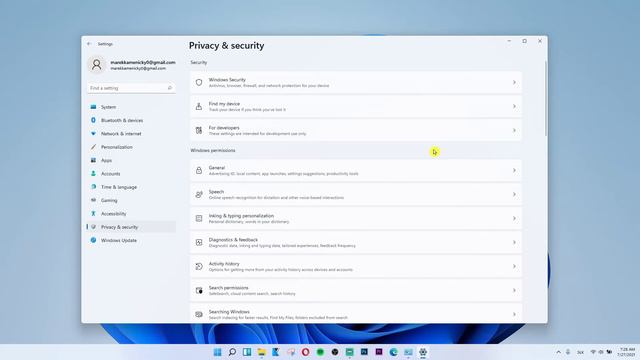Click the Speech icon
Viewport: 640px width, 360px height.
[199, 194]
